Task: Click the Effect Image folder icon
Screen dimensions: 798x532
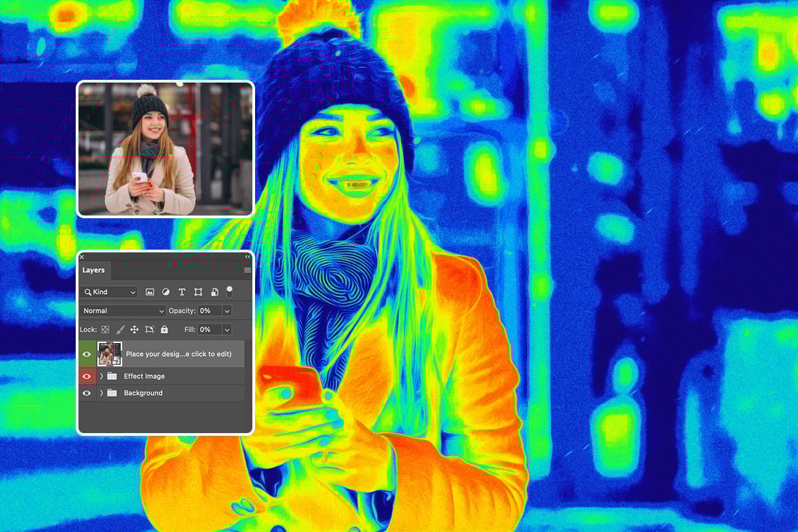Action: click(112, 376)
